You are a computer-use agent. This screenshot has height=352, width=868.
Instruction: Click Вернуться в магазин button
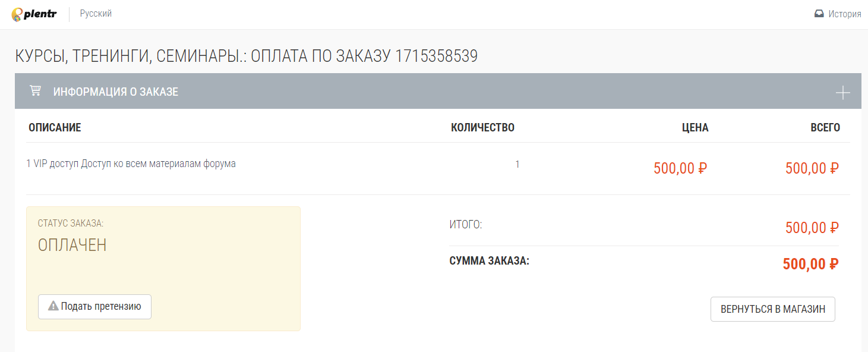pyautogui.click(x=772, y=309)
